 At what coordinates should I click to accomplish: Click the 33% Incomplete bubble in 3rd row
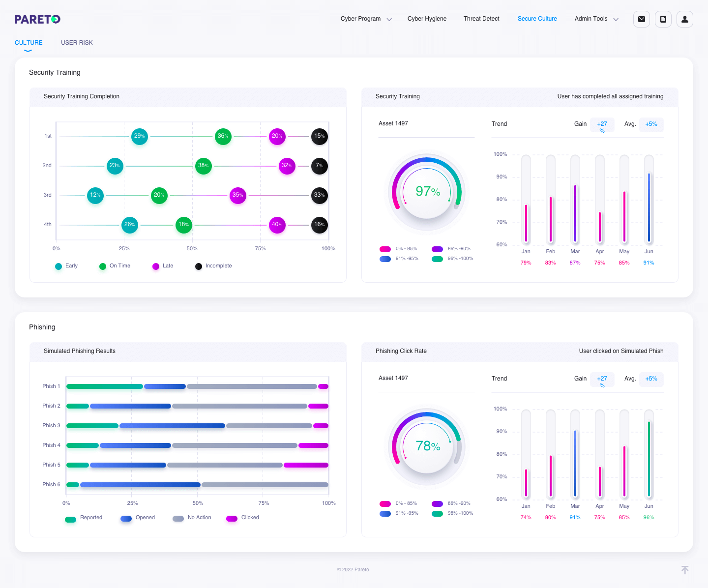320,195
